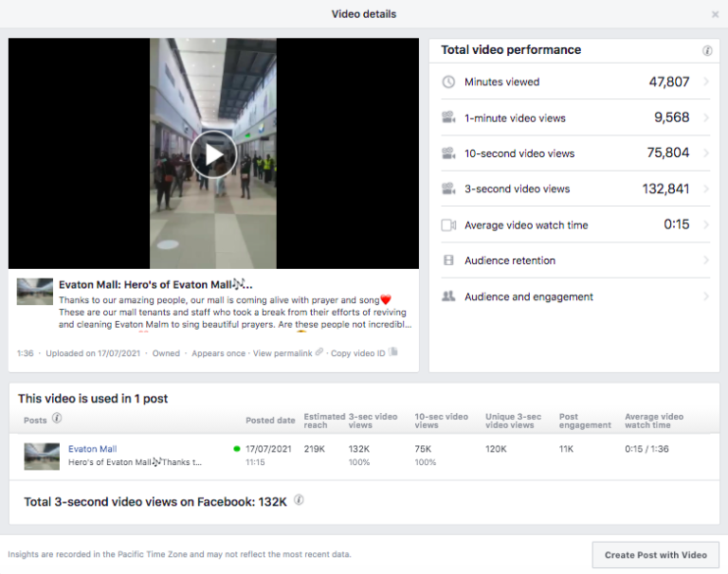728x574 pixels.
Task: Click the 47,807 minutes viewed value
Action: click(669, 82)
